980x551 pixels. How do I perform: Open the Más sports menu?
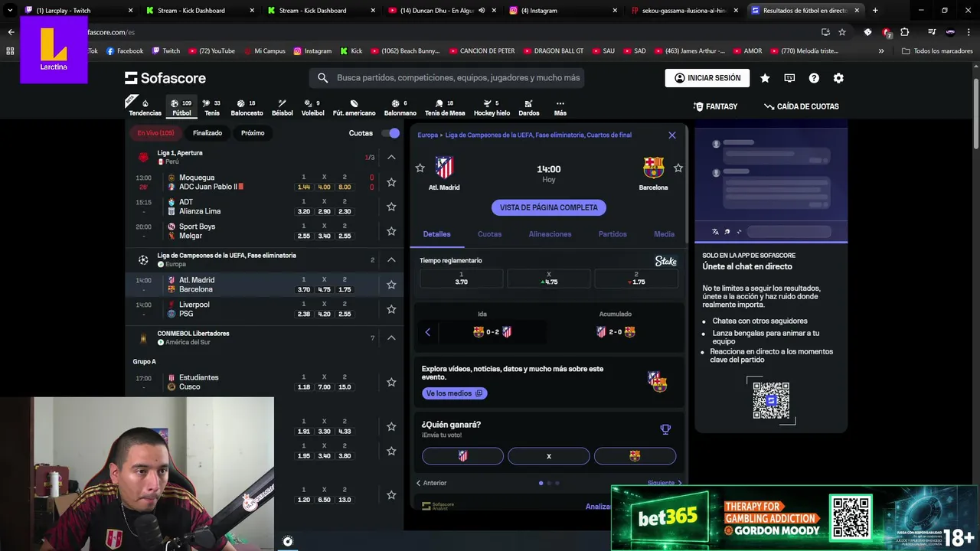560,107
